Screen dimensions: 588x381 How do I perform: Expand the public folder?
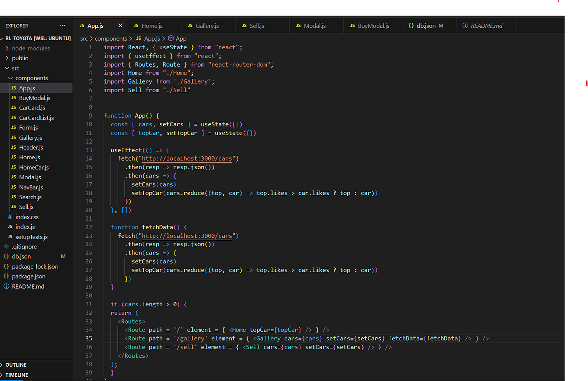tap(7, 58)
